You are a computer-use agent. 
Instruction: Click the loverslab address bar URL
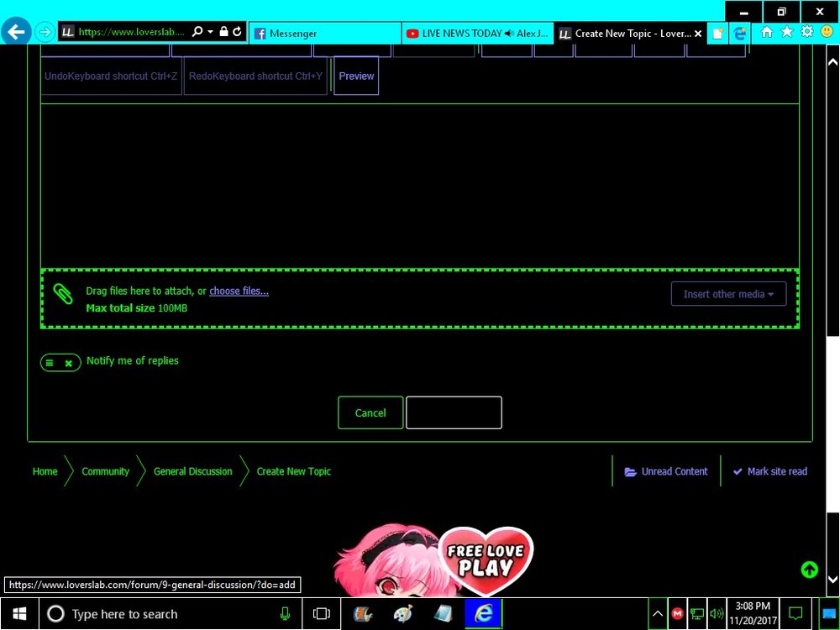coord(131,32)
